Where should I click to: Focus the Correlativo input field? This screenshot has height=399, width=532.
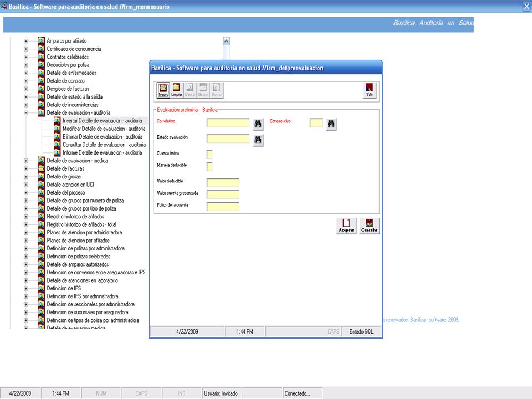point(228,123)
